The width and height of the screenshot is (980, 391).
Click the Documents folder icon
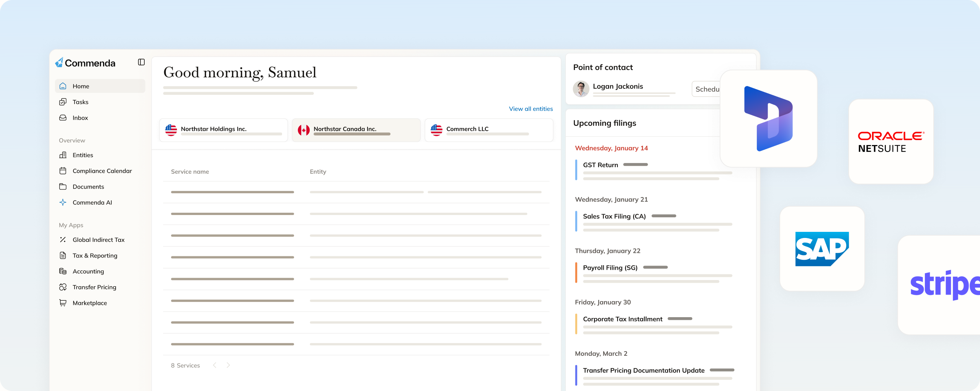pyautogui.click(x=63, y=186)
